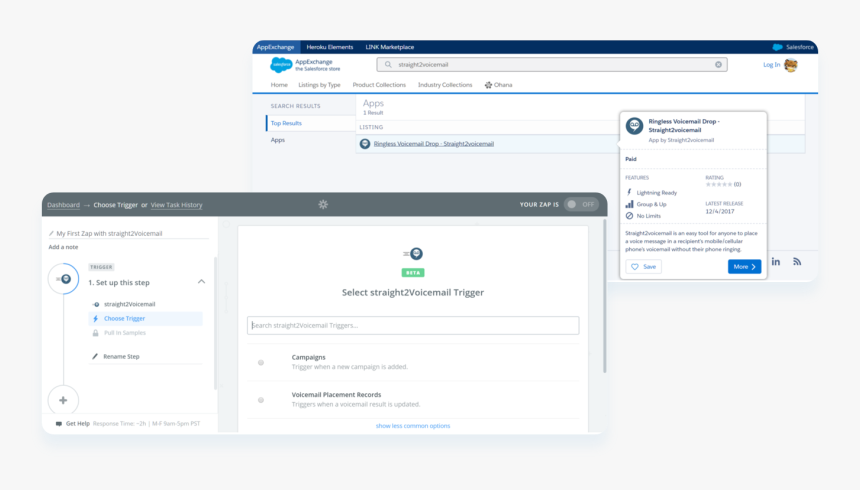860x490 pixels.
Task: Select the Campaigns trigger radio button
Action: point(261,363)
